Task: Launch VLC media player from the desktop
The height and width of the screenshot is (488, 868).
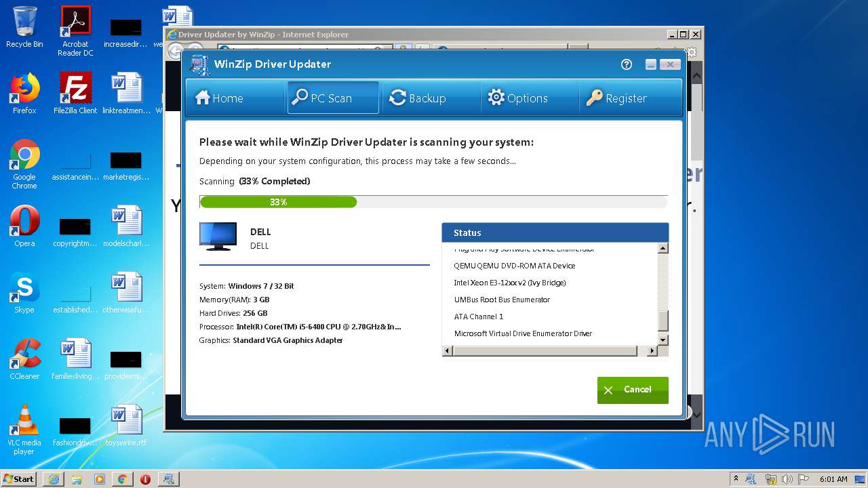Action: pos(24,430)
